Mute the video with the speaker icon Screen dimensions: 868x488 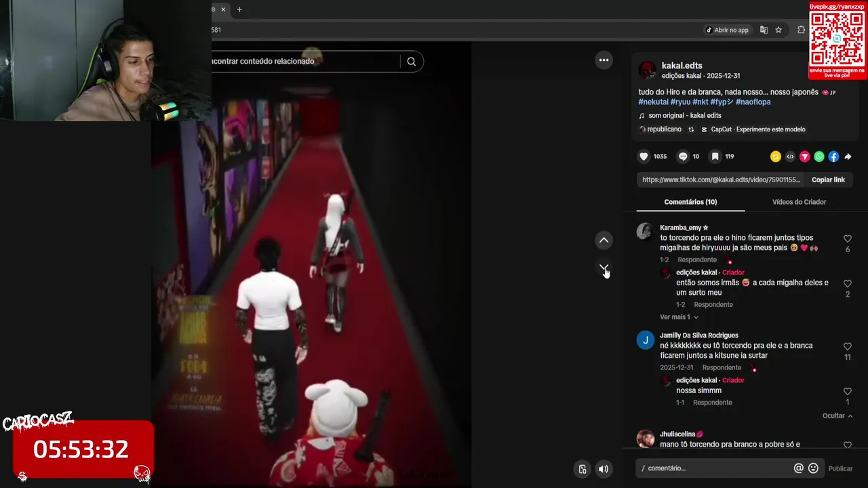pos(604,469)
